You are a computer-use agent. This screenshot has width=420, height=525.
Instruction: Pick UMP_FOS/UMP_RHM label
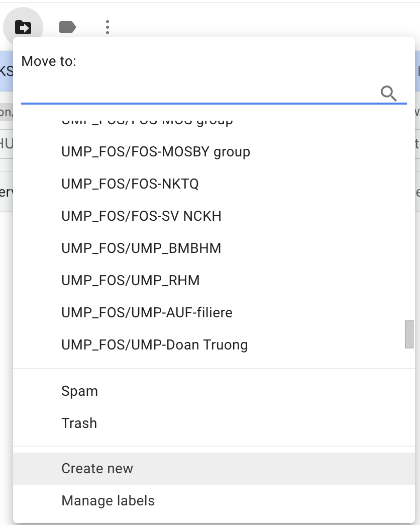tap(131, 281)
